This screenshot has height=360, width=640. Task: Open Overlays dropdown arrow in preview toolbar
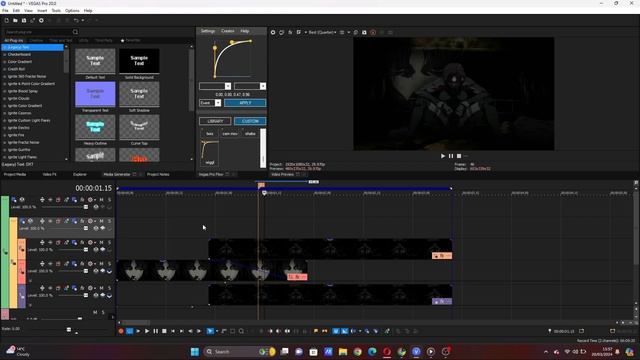click(x=349, y=32)
